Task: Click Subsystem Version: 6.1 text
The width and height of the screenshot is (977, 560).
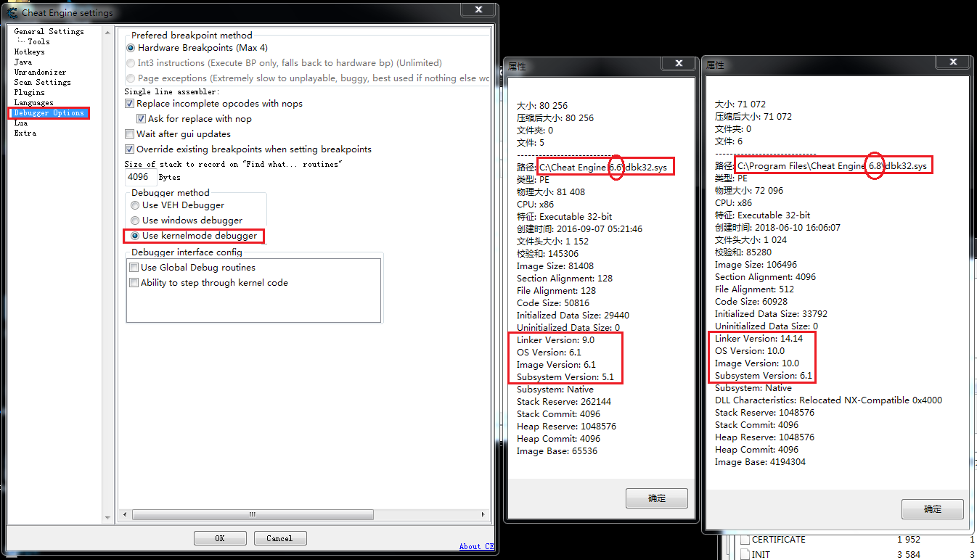Action: tap(764, 376)
